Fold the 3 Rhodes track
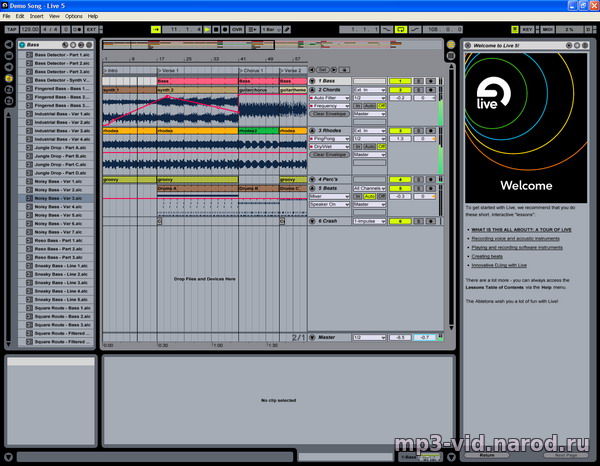Viewport: 600px width, 466px height. click(x=312, y=130)
